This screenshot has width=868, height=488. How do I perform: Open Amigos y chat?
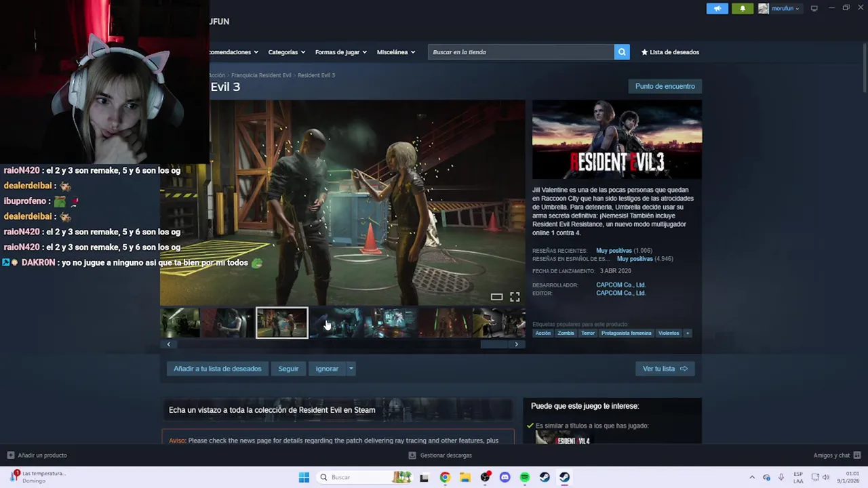(x=837, y=455)
